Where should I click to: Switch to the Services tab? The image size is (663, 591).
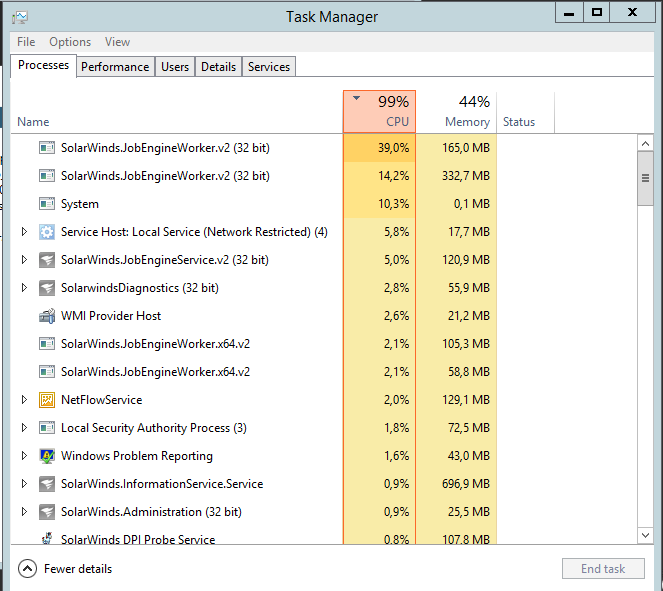pos(269,67)
